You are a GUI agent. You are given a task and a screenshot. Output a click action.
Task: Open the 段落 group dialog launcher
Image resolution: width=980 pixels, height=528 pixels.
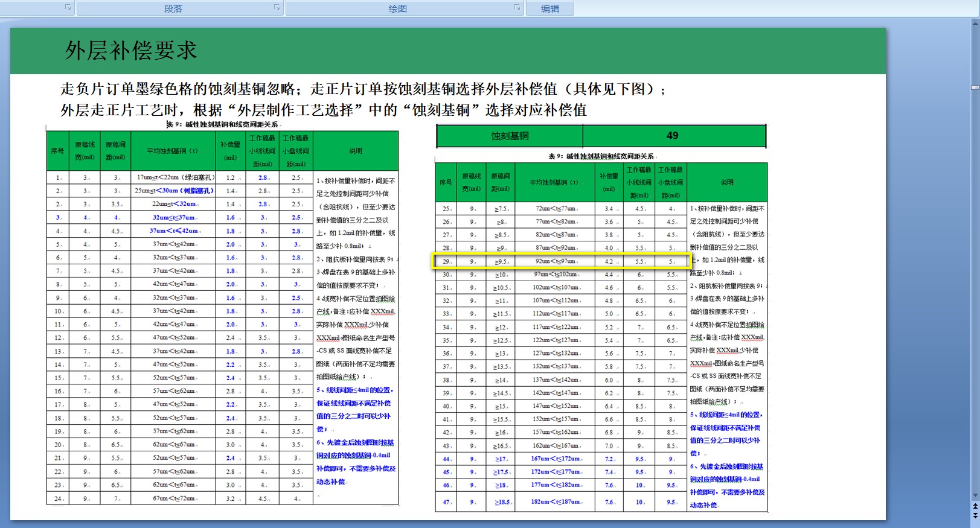(277, 8)
